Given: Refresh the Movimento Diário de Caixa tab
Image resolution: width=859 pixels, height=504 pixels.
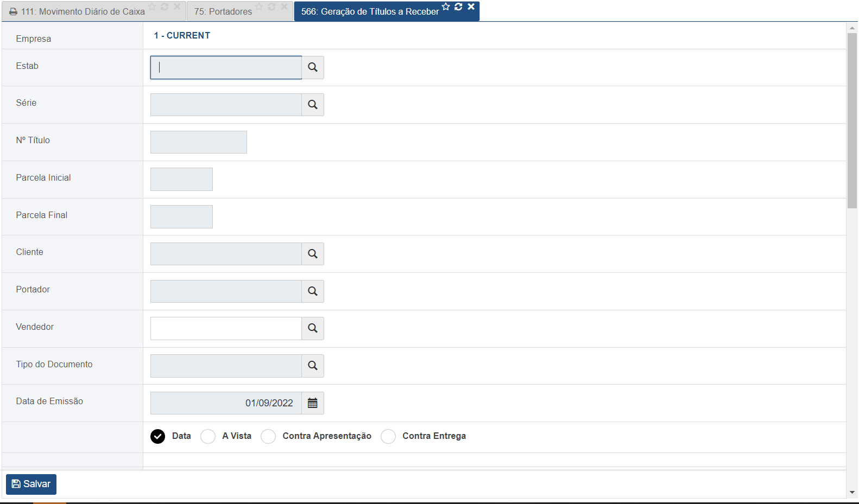Looking at the screenshot, I should [165, 7].
